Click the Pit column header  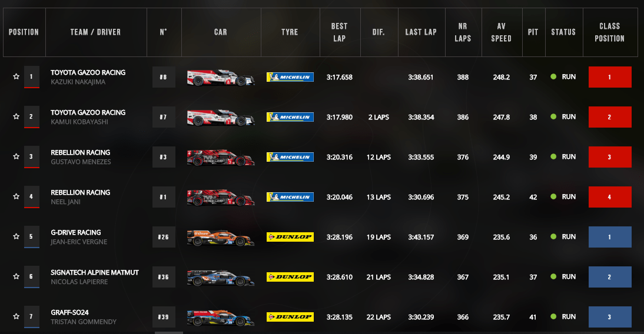point(533,32)
